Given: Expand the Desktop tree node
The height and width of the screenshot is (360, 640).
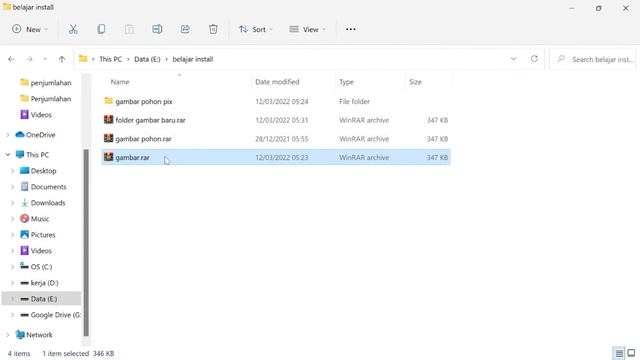Looking at the screenshot, I should (x=12, y=171).
